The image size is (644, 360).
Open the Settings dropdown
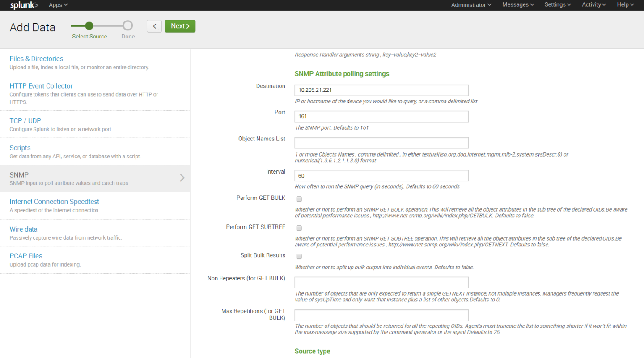coord(557,5)
